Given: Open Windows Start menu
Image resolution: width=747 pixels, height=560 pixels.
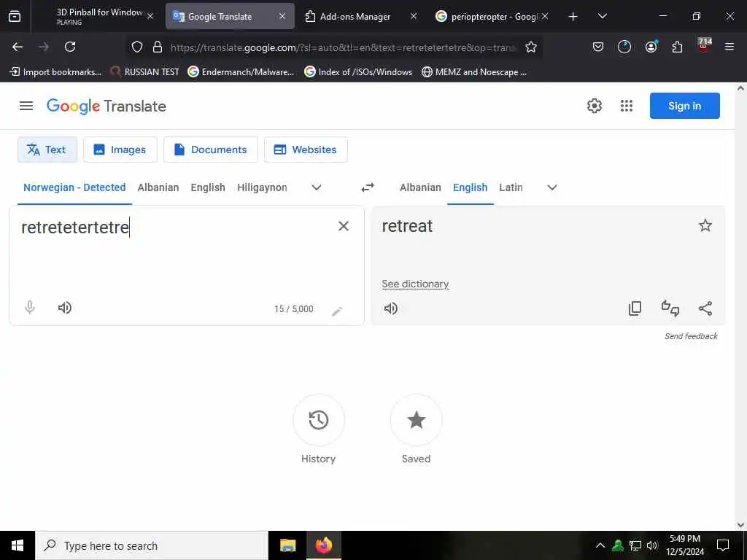Looking at the screenshot, I should pos(18,545).
